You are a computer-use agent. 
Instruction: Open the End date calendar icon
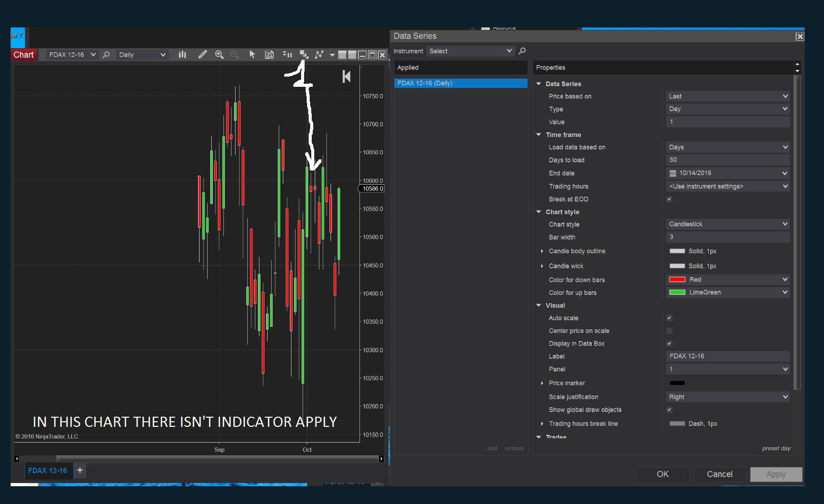click(673, 174)
